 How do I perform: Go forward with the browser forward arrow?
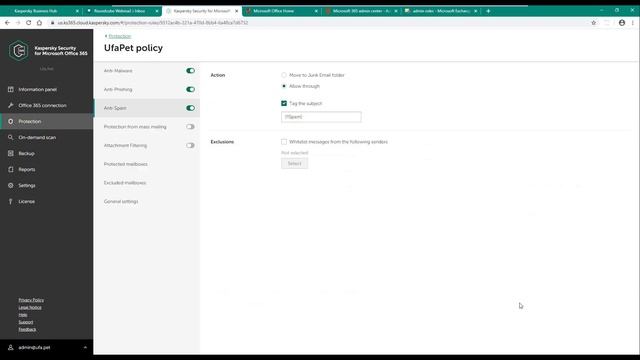pos(18,23)
